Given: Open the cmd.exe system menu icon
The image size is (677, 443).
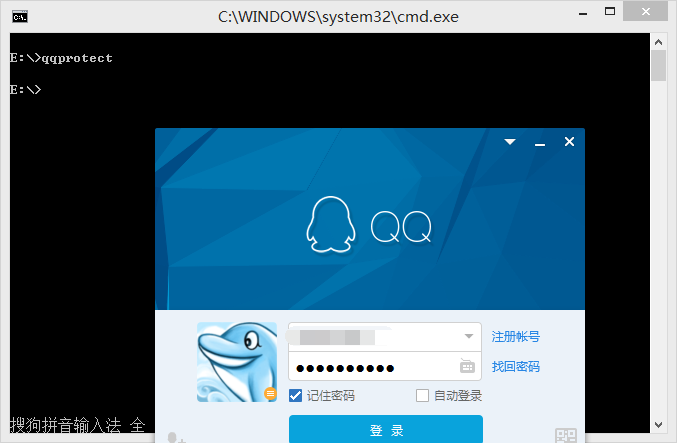Looking at the screenshot, I should point(20,17).
